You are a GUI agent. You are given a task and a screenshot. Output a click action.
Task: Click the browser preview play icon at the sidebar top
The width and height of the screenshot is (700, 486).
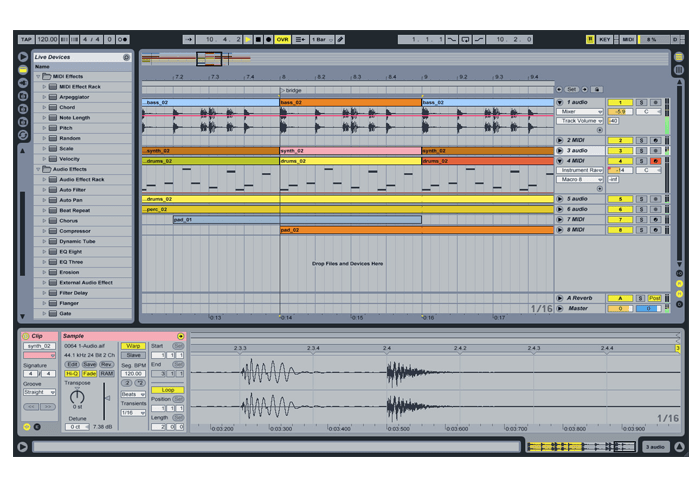tap(23, 57)
